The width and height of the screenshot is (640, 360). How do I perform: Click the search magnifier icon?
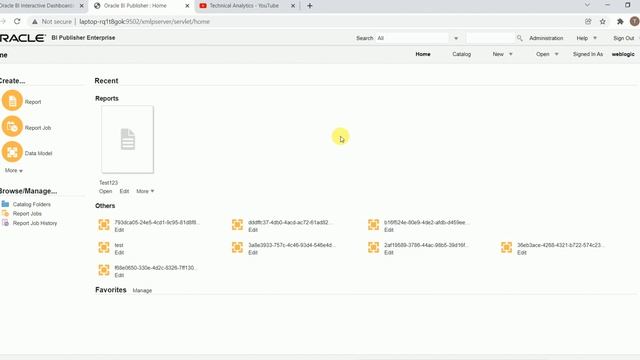519,38
